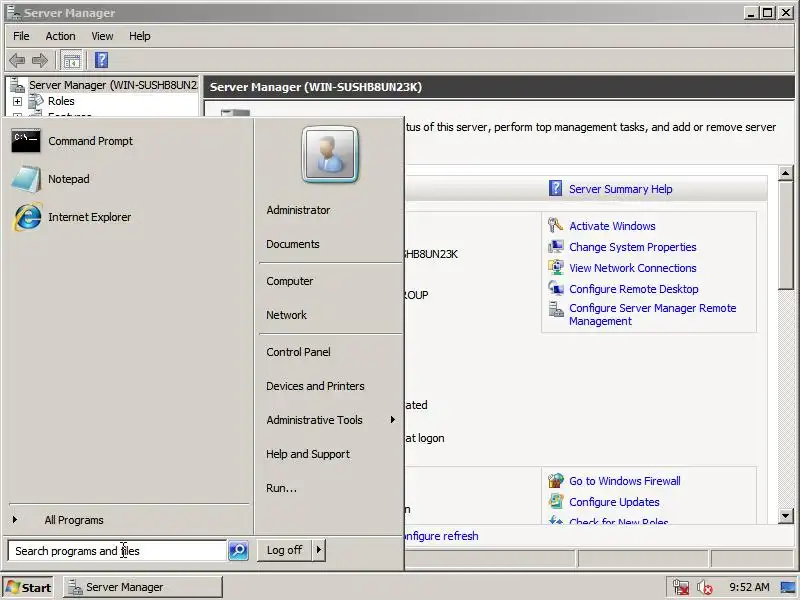Click the search magnifier button in Start menu
This screenshot has height=600, width=800.
point(238,551)
